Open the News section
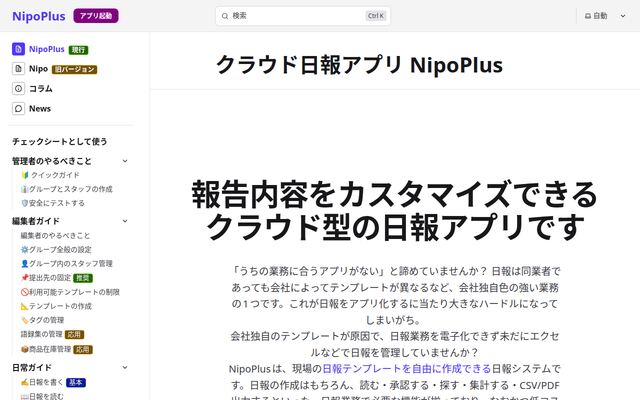 pyautogui.click(x=31, y=109)
